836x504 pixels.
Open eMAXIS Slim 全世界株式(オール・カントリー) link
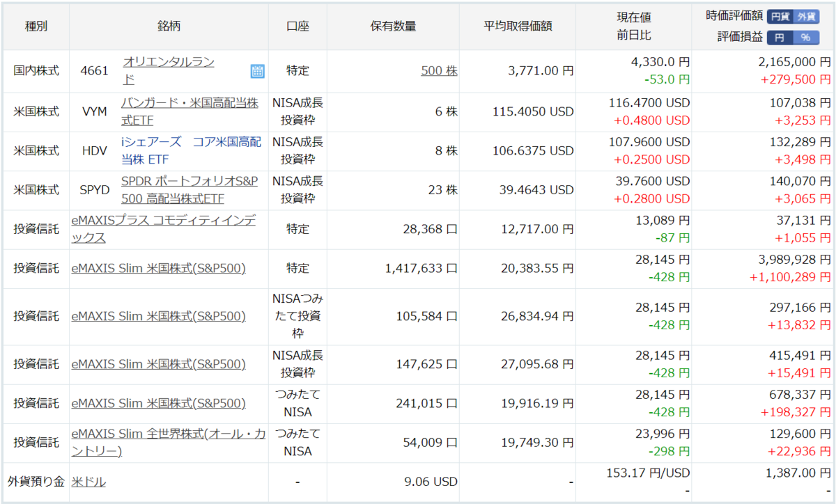click(x=169, y=442)
